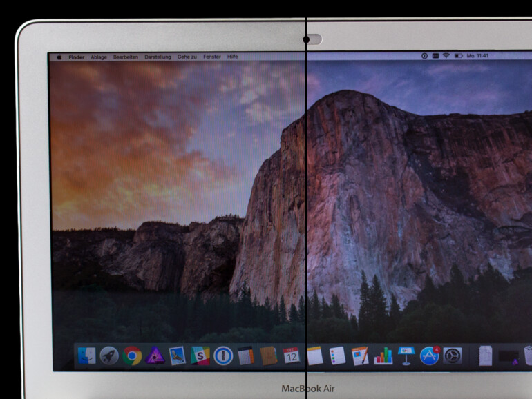
Task: Click the dark rectangular menu bar icon
Action: (x=436, y=56)
